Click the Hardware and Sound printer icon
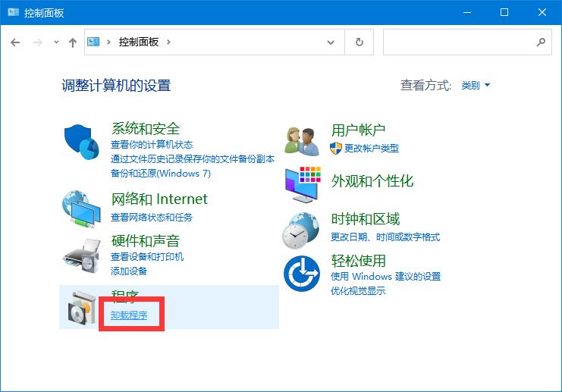Screen dimensions: 562x392 [x=82, y=256]
